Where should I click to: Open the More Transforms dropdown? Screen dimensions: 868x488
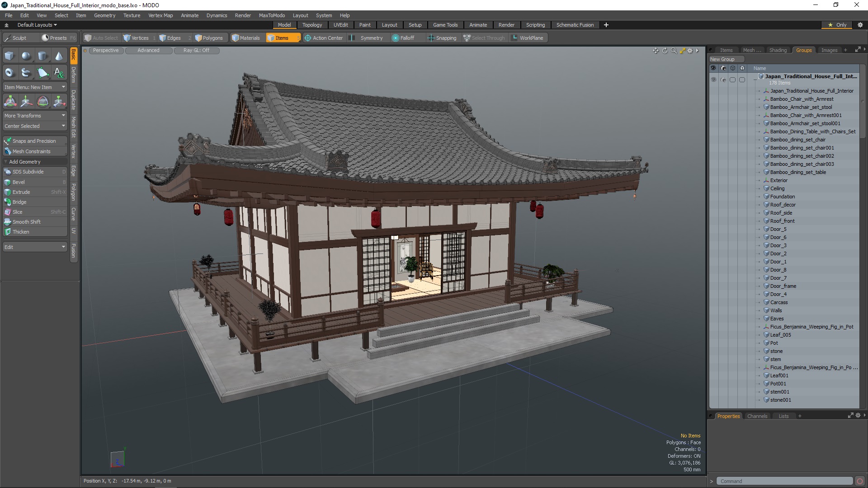pyautogui.click(x=35, y=116)
